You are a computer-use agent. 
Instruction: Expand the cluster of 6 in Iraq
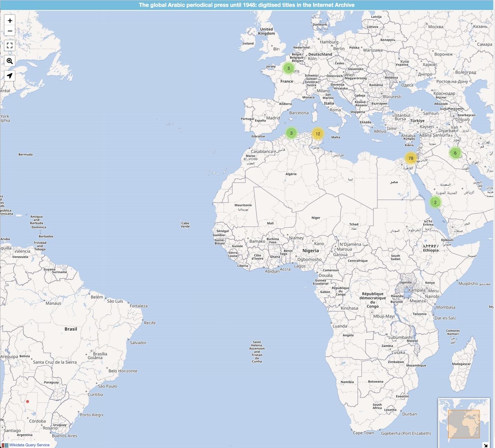point(455,153)
